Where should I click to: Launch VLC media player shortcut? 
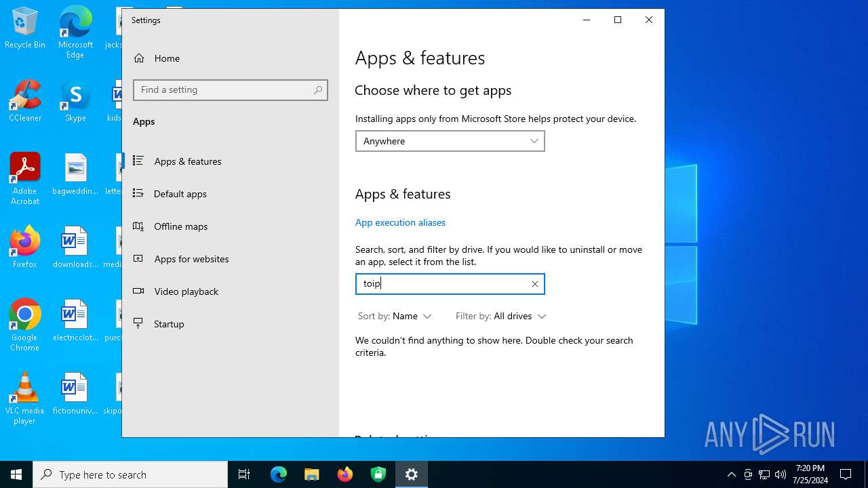pyautogui.click(x=25, y=399)
